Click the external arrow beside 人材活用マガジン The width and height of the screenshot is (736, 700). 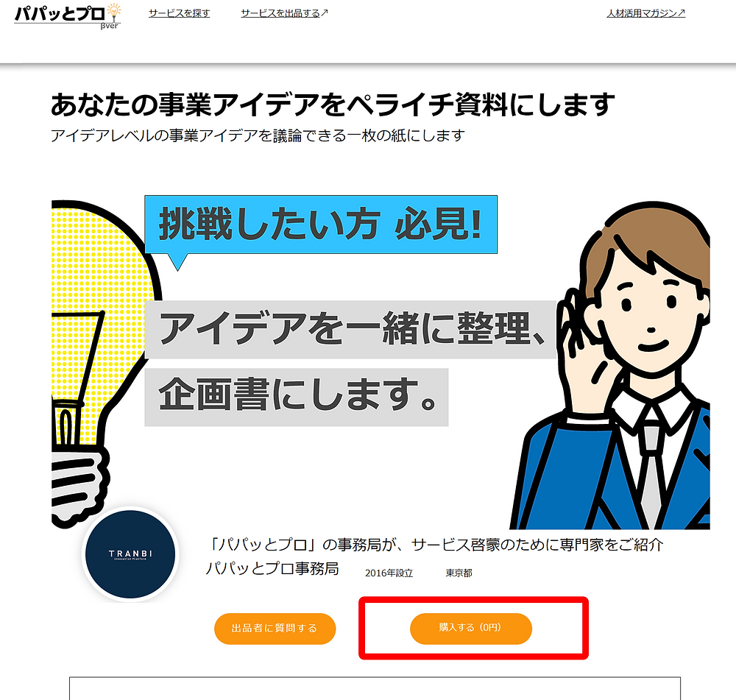(x=682, y=13)
